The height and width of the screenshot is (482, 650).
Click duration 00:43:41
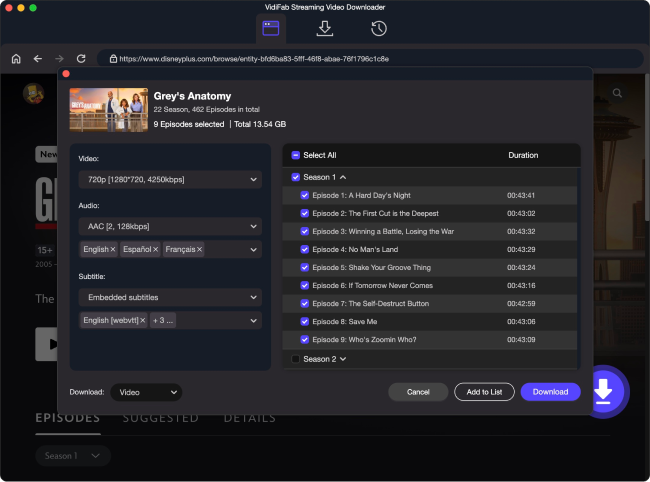point(521,195)
